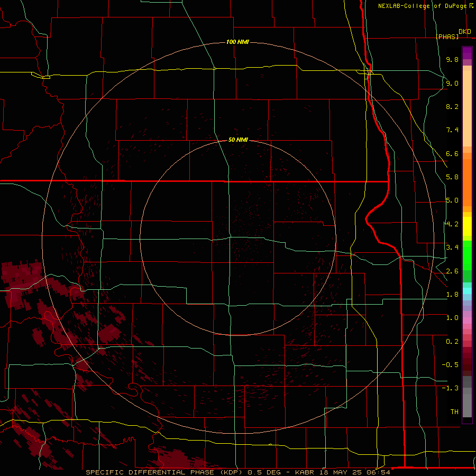Click the 9.8 scale value

tap(452, 59)
